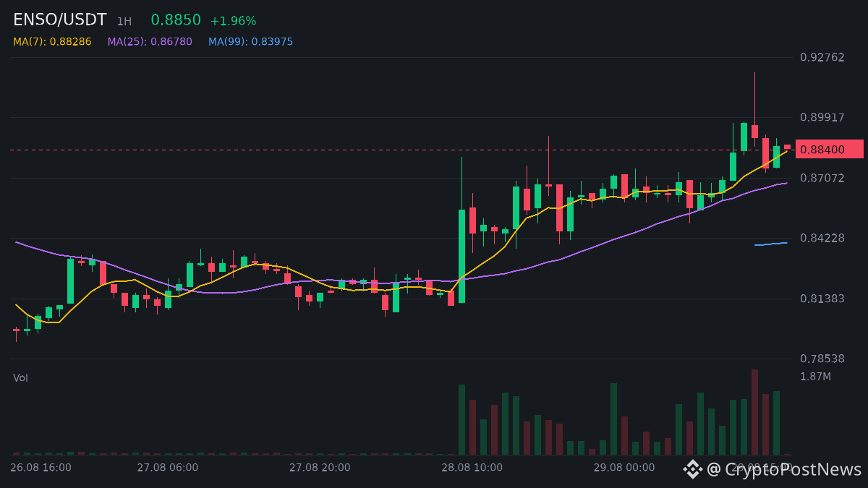Image resolution: width=868 pixels, height=488 pixels.
Task: Click the tallest red volume bar
Action: pos(754,412)
